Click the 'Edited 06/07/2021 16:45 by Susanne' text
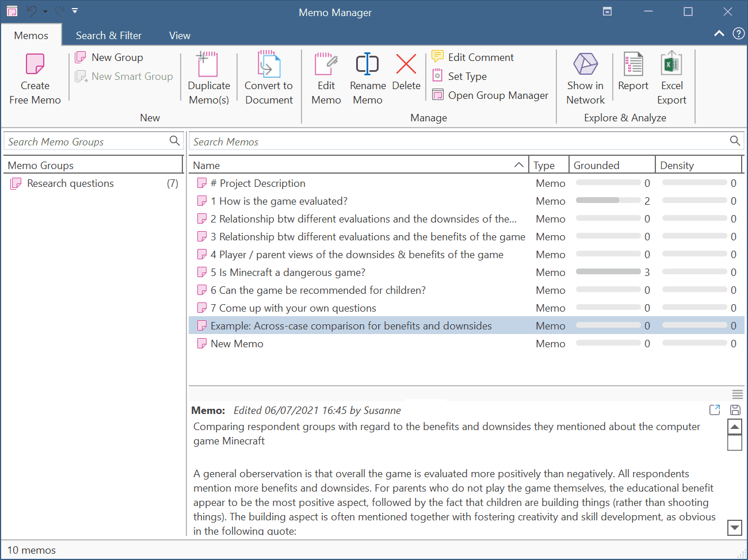 coord(317,411)
